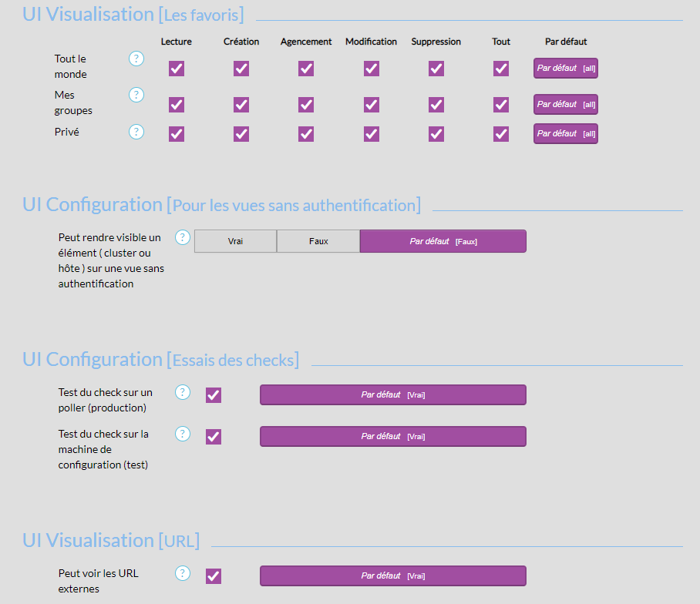Screen dimensions: 700x604
Task: Disable Suppression checkbox in Privé row
Action: pos(436,134)
